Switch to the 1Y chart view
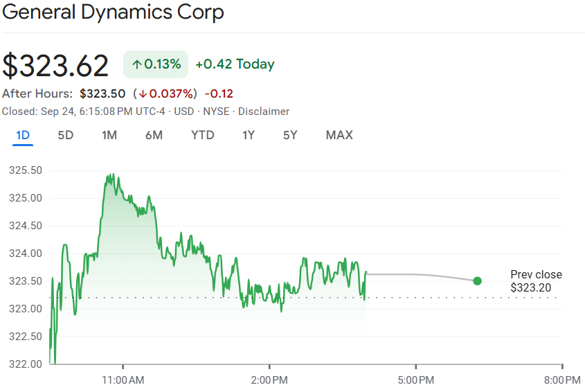 coord(249,135)
